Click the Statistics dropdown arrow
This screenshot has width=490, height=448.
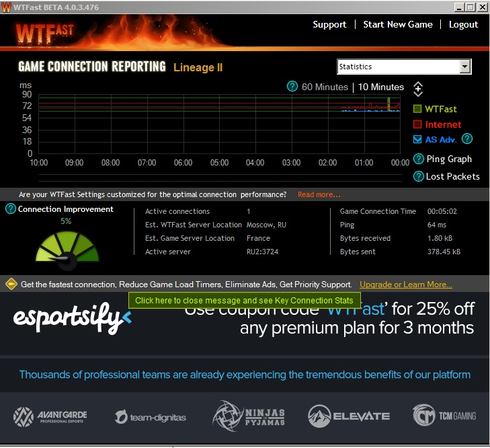pos(465,67)
